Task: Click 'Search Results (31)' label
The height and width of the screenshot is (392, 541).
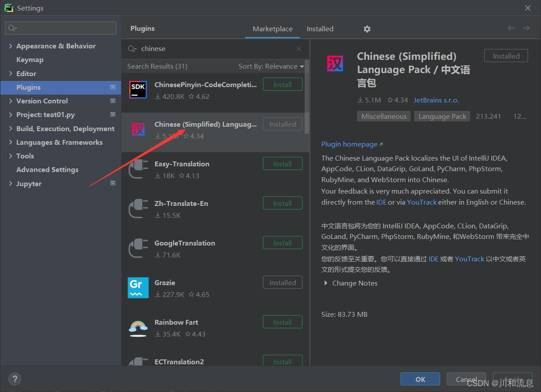Action: (x=157, y=66)
